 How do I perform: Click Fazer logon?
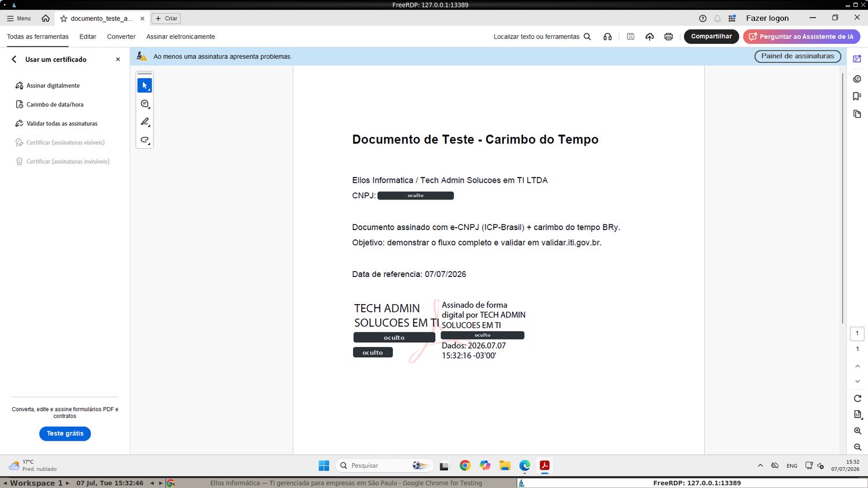(x=767, y=19)
